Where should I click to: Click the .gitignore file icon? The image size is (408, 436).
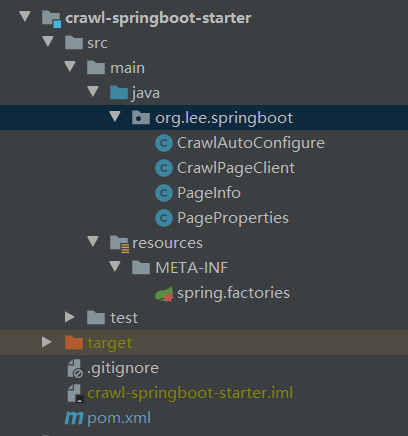(75, 368)
